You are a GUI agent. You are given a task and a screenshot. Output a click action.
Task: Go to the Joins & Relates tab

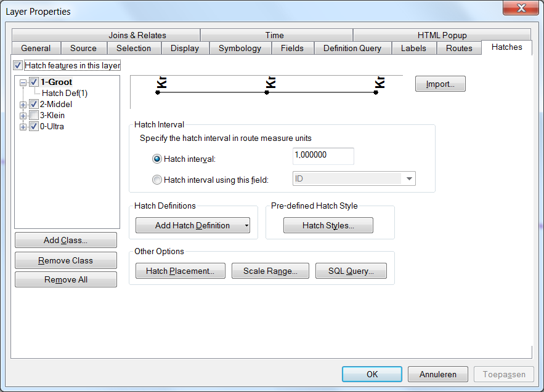click(x=137, y=35)
